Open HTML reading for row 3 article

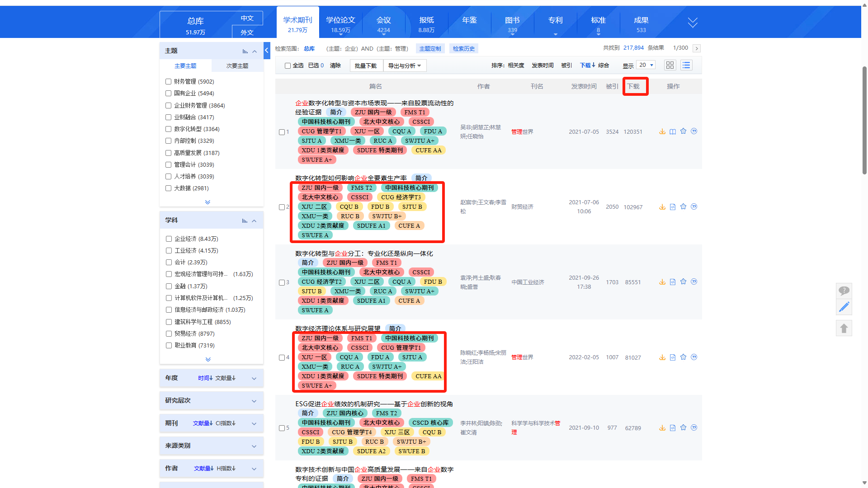pos(673,282)
